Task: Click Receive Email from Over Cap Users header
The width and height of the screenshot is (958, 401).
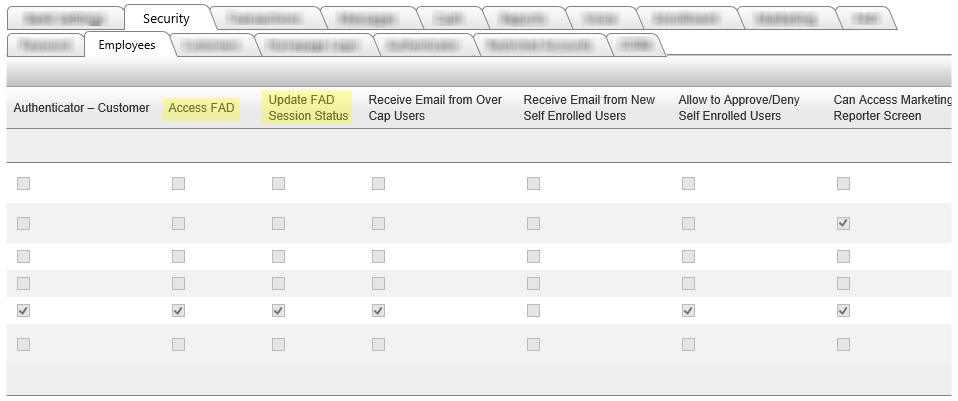Action: [435, 108]
